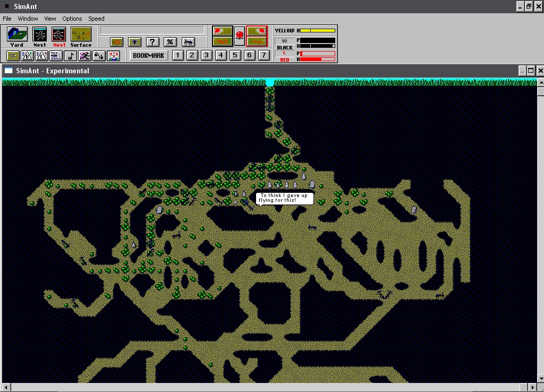Toggle sound with the music note icon
This screenshot has width=544, height=392.
click(x=71, y=56)
